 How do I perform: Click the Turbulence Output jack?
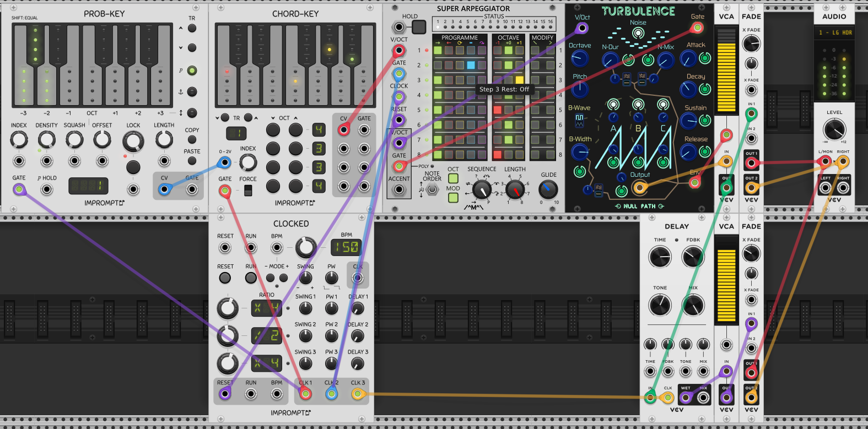point(639,188)
